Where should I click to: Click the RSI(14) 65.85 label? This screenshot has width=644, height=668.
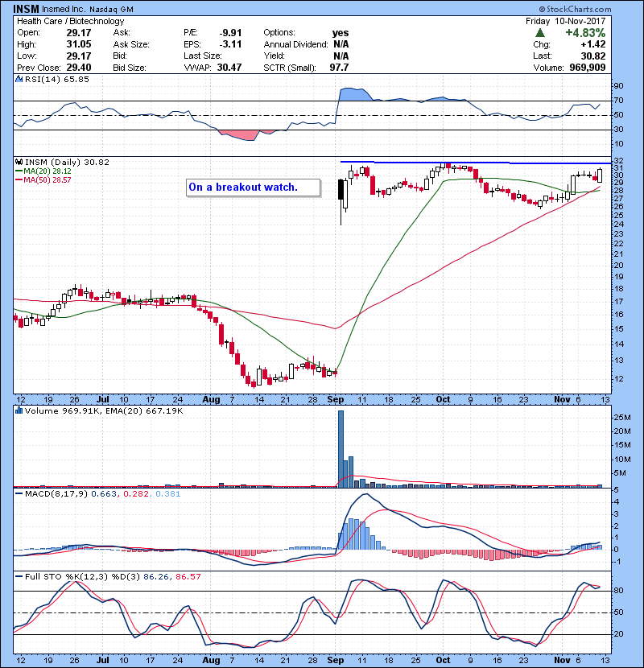pyautogui.click(x=56, y=79)
